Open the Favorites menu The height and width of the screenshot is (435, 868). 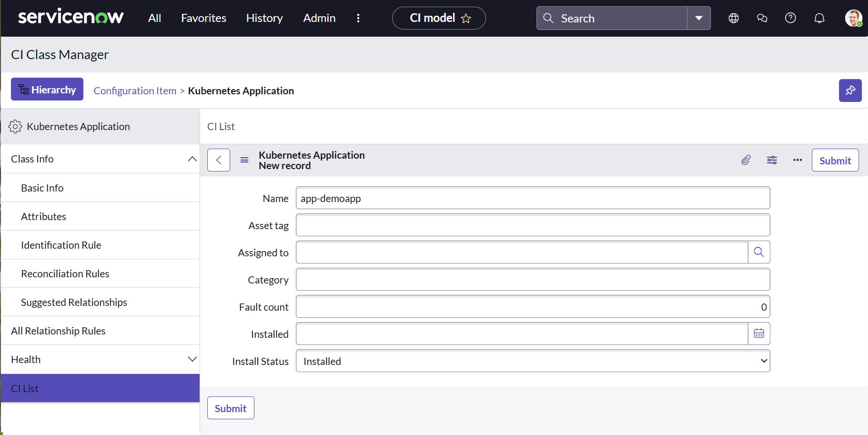[203, 18]
